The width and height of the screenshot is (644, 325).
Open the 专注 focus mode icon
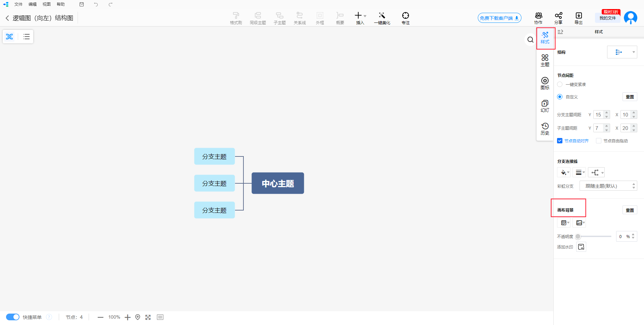(x=405, y=16)
